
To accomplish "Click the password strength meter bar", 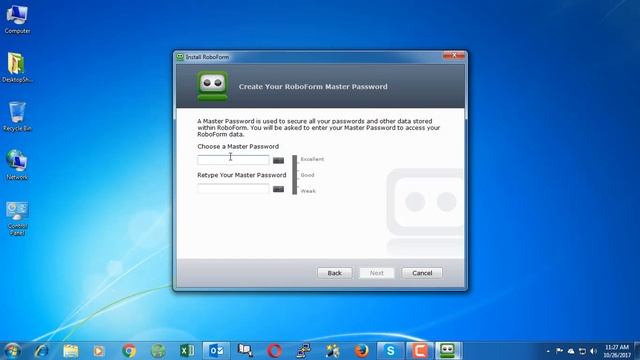I will click(x=295, y=175).
